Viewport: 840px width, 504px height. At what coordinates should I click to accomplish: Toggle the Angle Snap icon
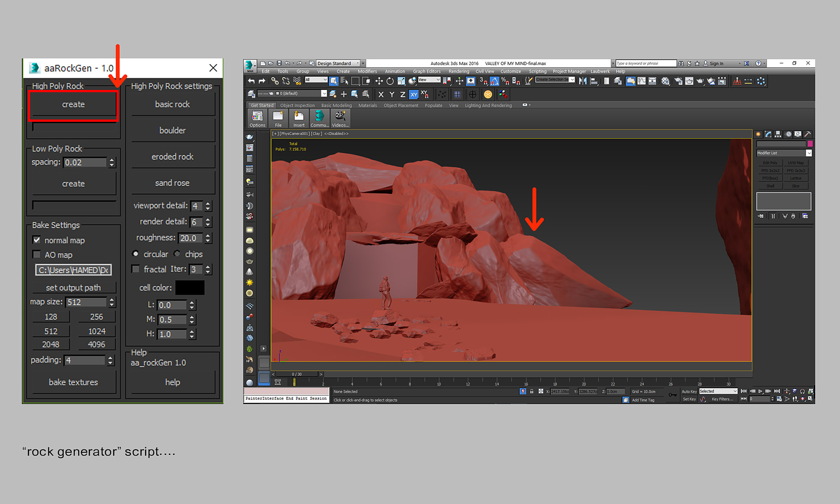[494, 81]
